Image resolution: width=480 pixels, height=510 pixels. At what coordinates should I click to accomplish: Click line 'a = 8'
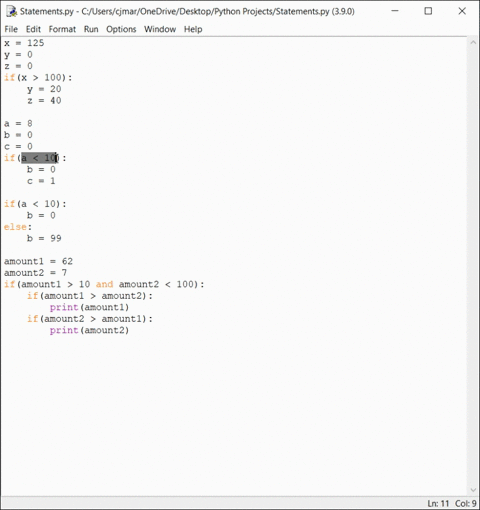pyautogui.click(x=18, y=124)
